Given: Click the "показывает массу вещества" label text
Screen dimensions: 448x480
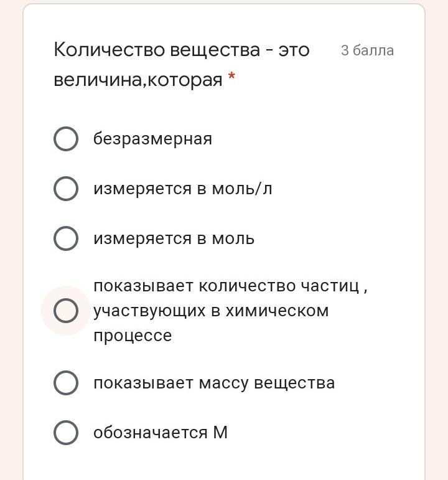Looking at the screenshot, I should (213, 383).
